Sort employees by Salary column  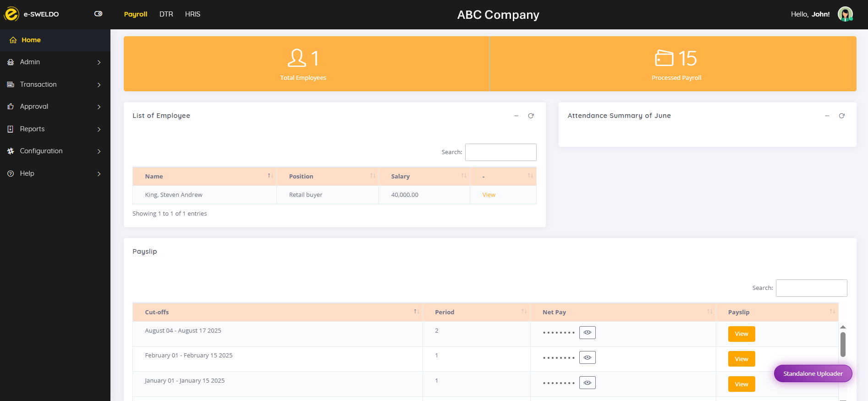point(424,176)
